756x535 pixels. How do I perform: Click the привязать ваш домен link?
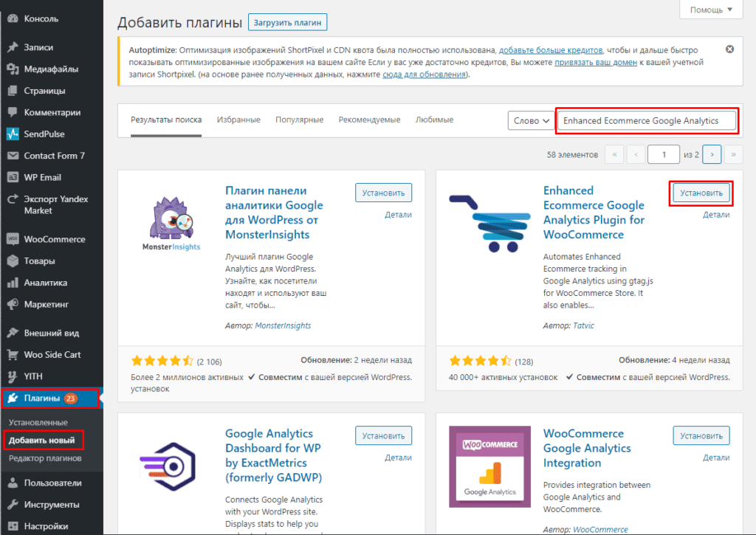pyautogui.click(x=596, y=62)
